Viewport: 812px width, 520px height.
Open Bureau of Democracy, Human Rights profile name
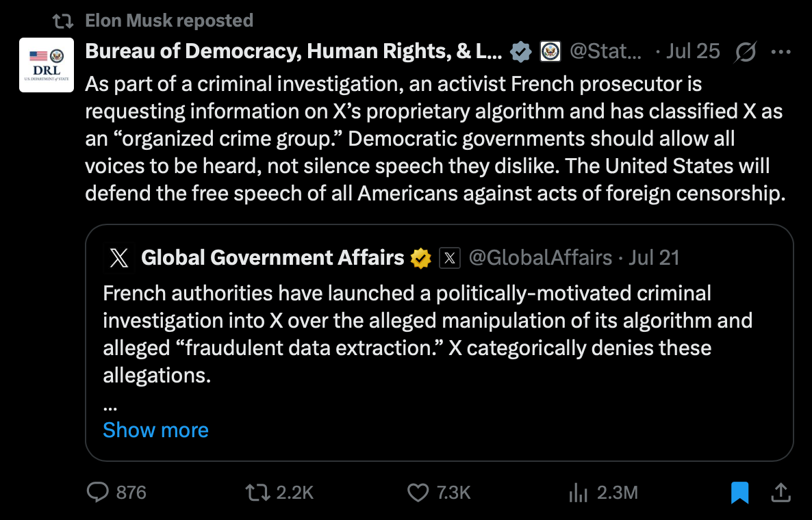tap(294, 51)
